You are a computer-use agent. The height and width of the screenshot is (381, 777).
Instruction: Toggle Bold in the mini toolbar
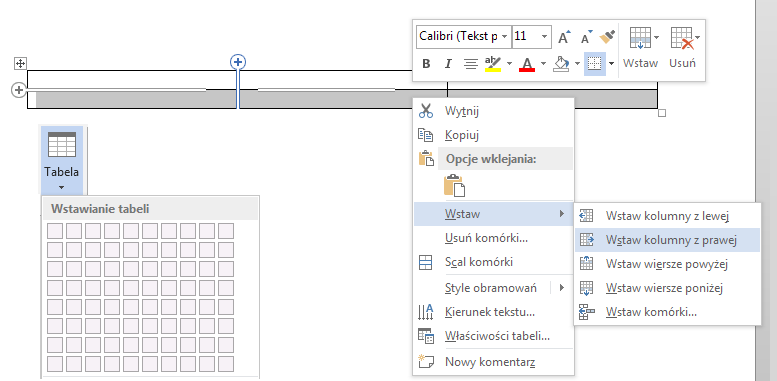pyautogui.click(x=426, y=63)
